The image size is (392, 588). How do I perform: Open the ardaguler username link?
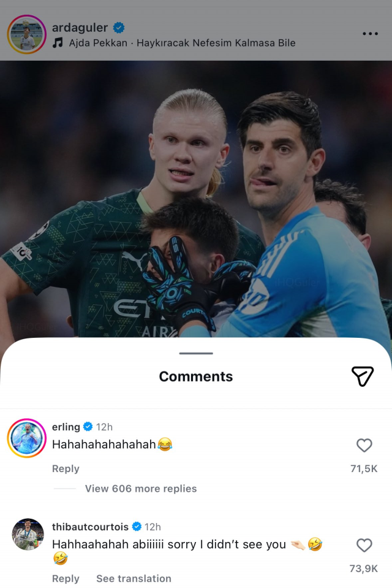(x=80, y=28)
